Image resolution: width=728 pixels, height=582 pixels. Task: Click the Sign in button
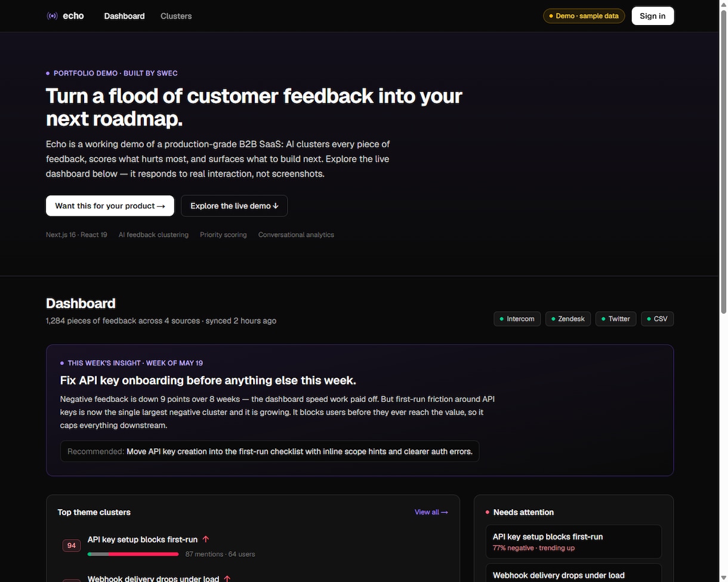click(x=652, y=16)
